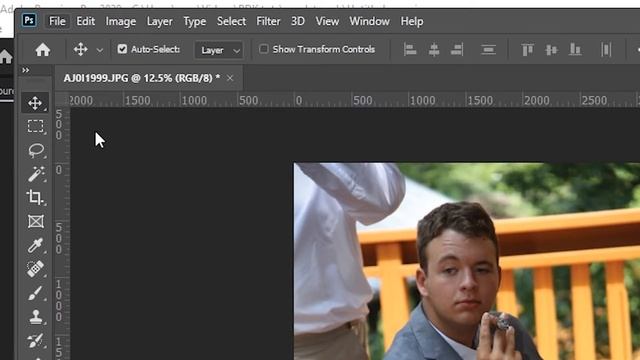Open the Layer/Group auto-select dropdown

coord(219,50)
